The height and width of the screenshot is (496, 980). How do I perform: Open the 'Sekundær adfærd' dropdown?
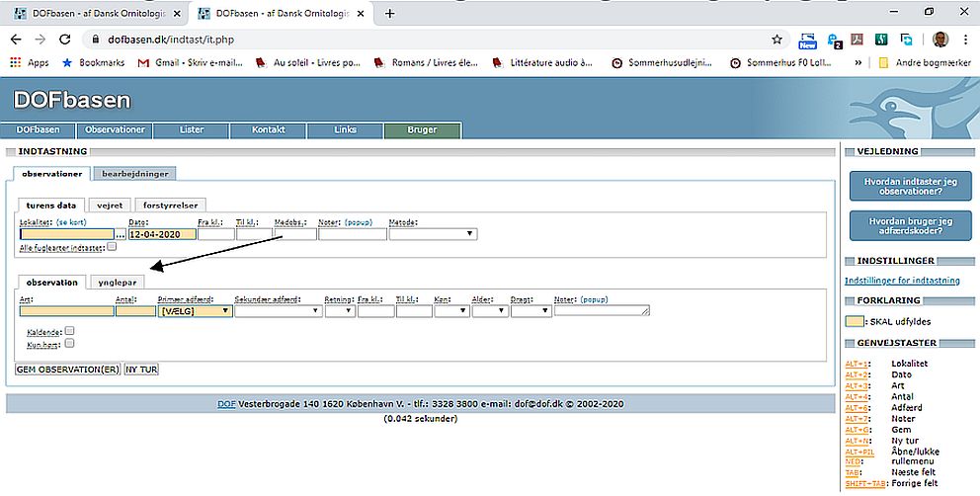tap(279, 311)
